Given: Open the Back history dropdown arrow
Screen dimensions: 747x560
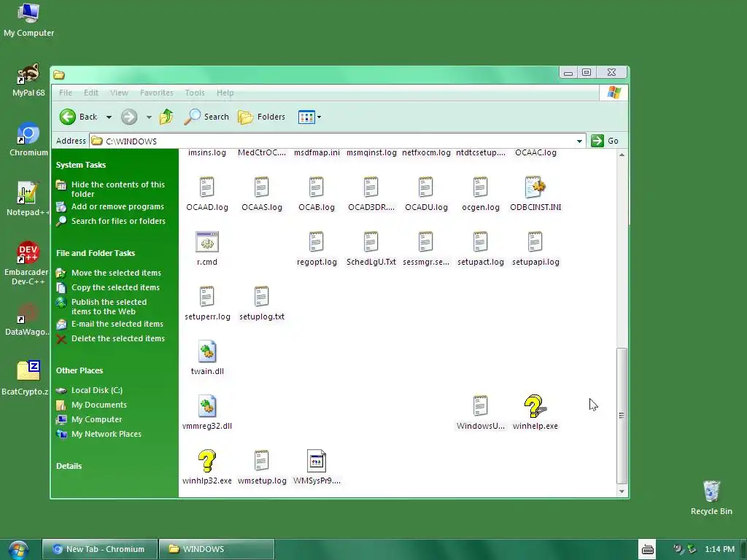Looking at the screenshot, I should click(x=109, y=117).
